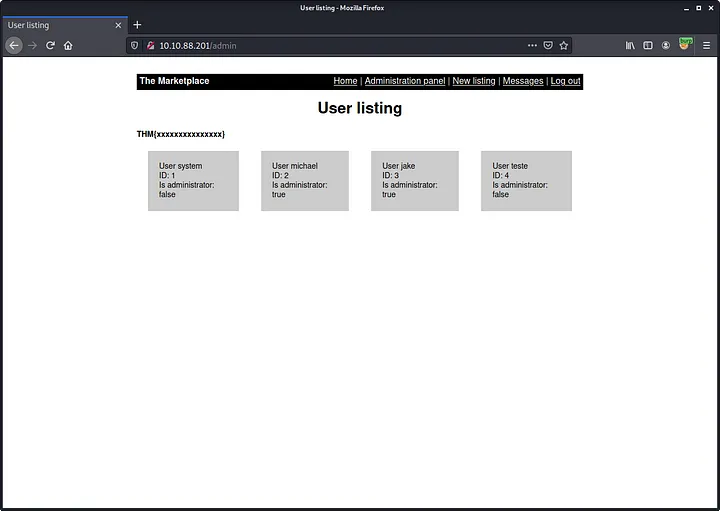Image resolution: width=720 pixels, height=511 pixels.
Task: Click the Log out link
Action: click(x=565, y=81)
